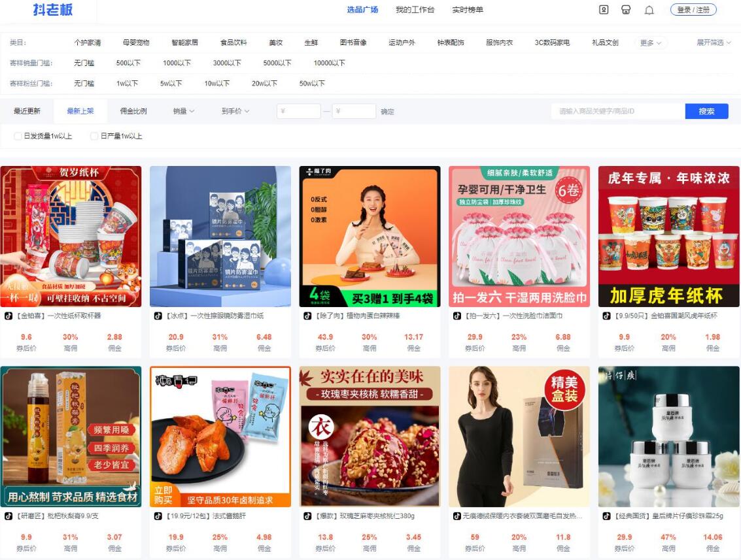
Task: Open the notification bell icon
Action: click(649, 10)
